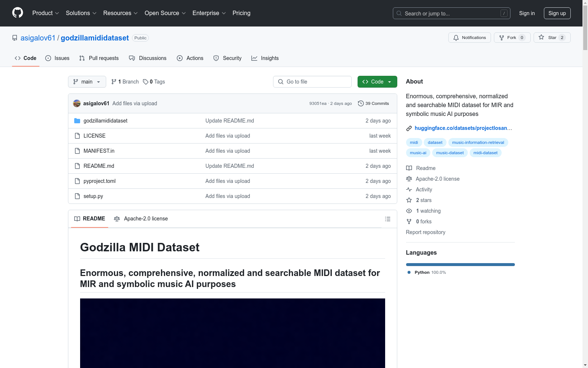Click the midi topic tag
The width and height of the screenshot is (588, 368).
click(x=414, y=142)
